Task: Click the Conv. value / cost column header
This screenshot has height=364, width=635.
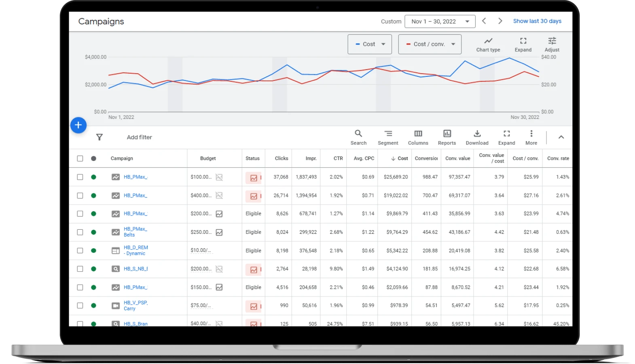Action: tap(491, 158)
